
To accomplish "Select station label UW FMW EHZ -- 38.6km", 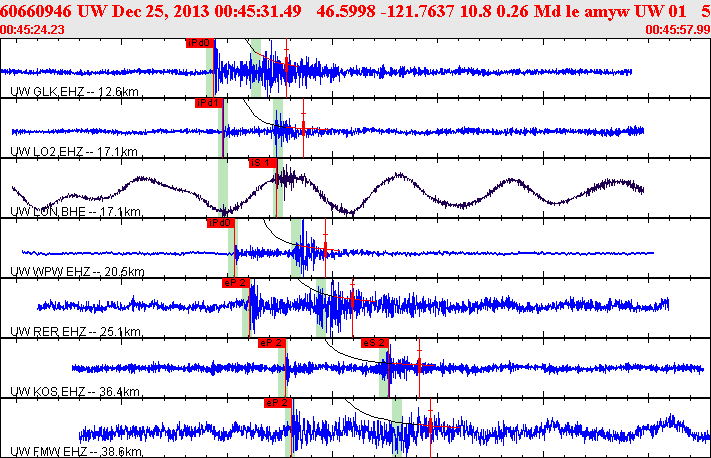I will [76, 452].
